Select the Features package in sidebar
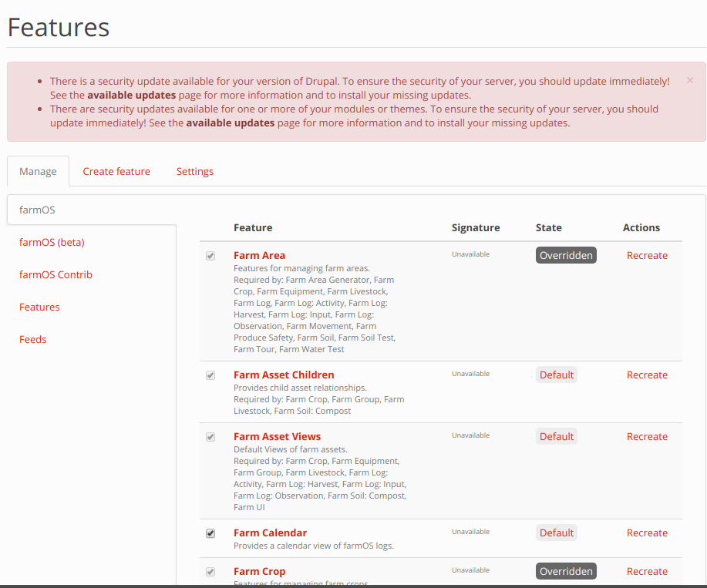 (x=39, y=307)
